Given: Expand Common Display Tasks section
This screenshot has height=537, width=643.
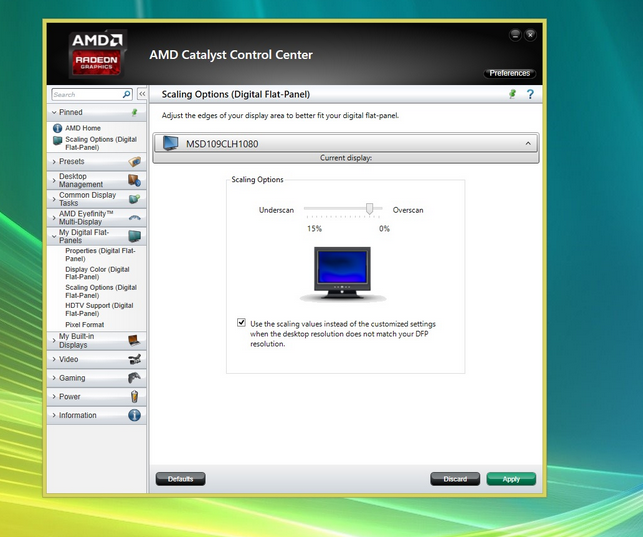Looking at the screenshot, I should click(54, 199).
